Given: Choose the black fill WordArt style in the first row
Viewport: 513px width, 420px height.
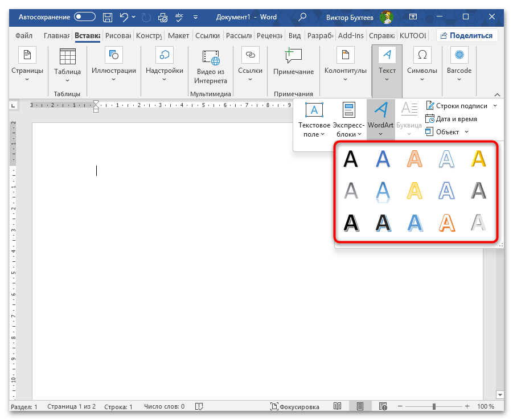Looking at the screenshot, I should [351, 159].
